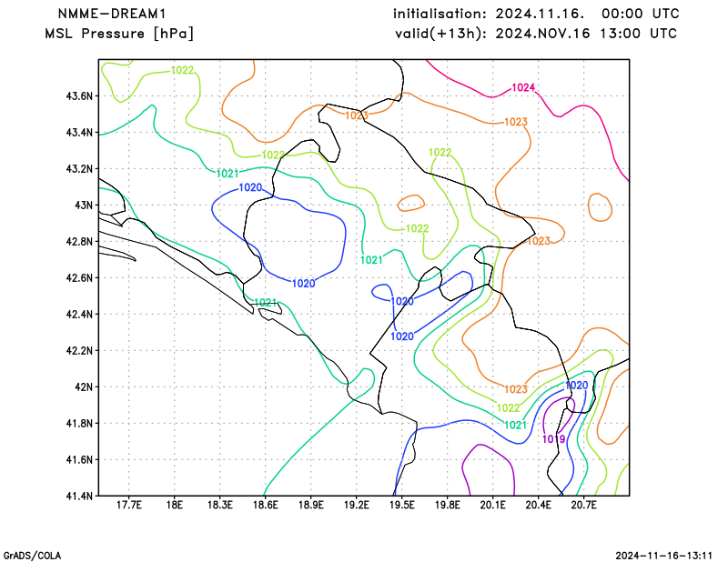This screenshot has height=562, width=728.
Task: Click the initialisation date line 2024.11.16. 00:00 UTC
Action: tap(536, 14)
